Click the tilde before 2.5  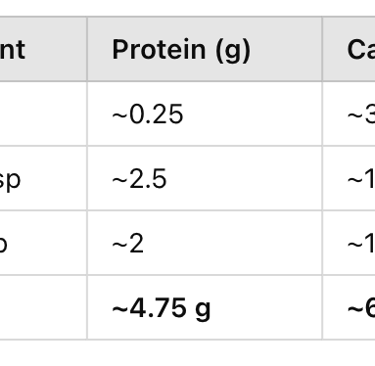[x=120, y=181]
